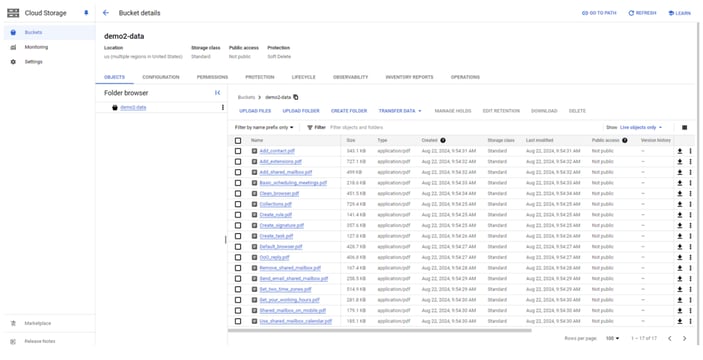This screenshot has width=703, height=360.
Task: Refresh the bucket details
Action: pyautogui.click(x=642, y=13)
